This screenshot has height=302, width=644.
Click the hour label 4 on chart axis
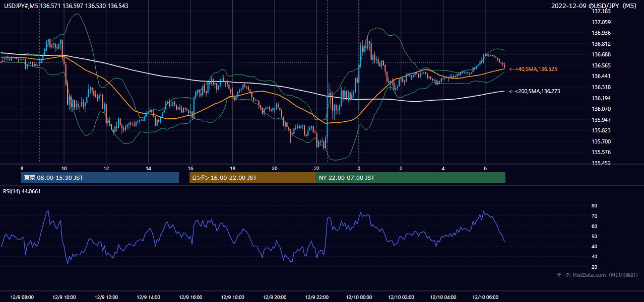tap(443, 168)
